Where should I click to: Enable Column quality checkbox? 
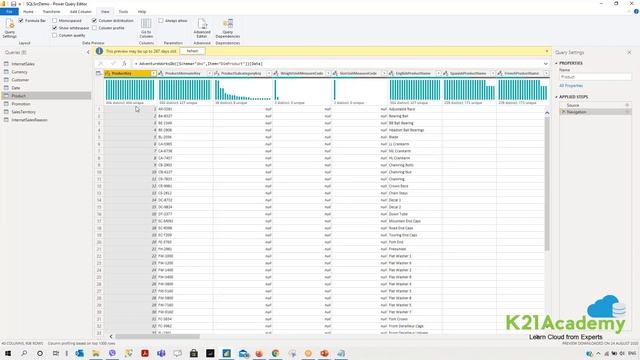pos(55,36)
